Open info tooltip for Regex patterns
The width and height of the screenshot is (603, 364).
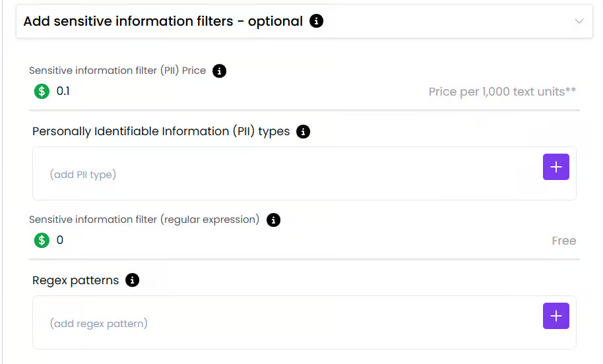pos(132,280)
